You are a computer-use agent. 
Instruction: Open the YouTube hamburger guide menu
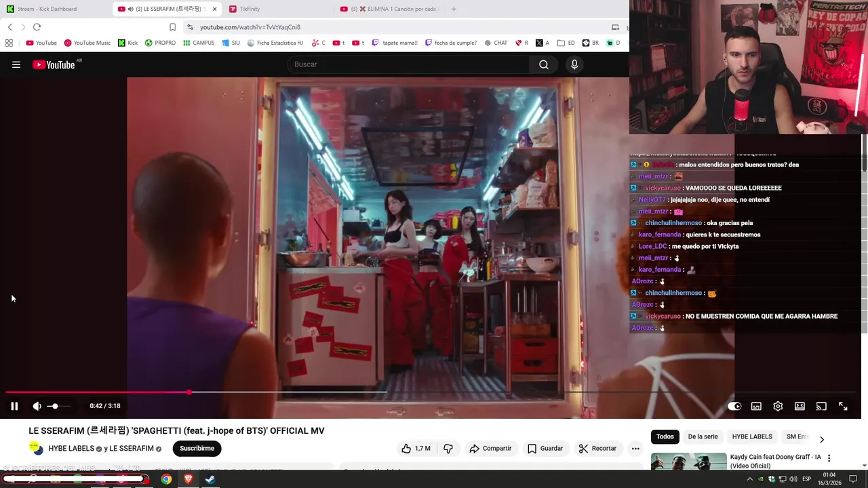(16, 64)
